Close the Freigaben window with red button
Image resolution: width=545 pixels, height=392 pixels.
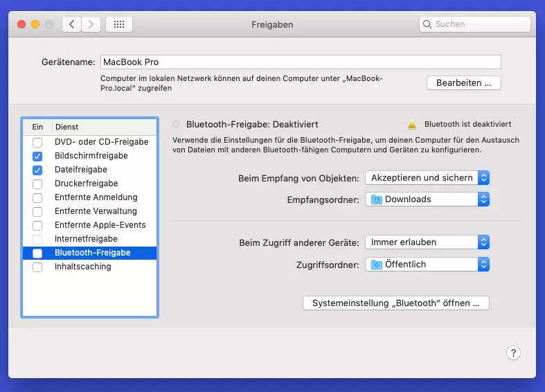(21, 24)
